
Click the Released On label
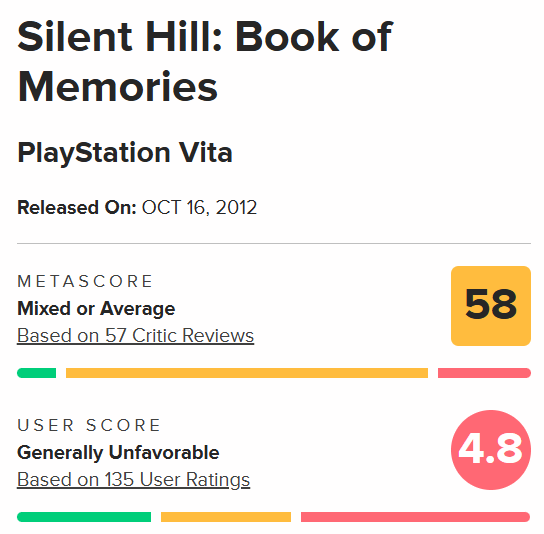click(x=77, y=207)
